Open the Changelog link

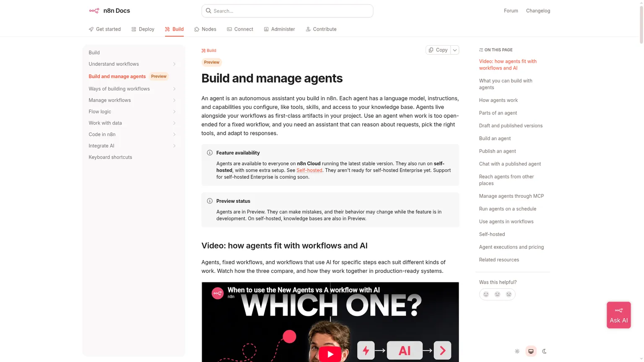click(x=538, y=11)
